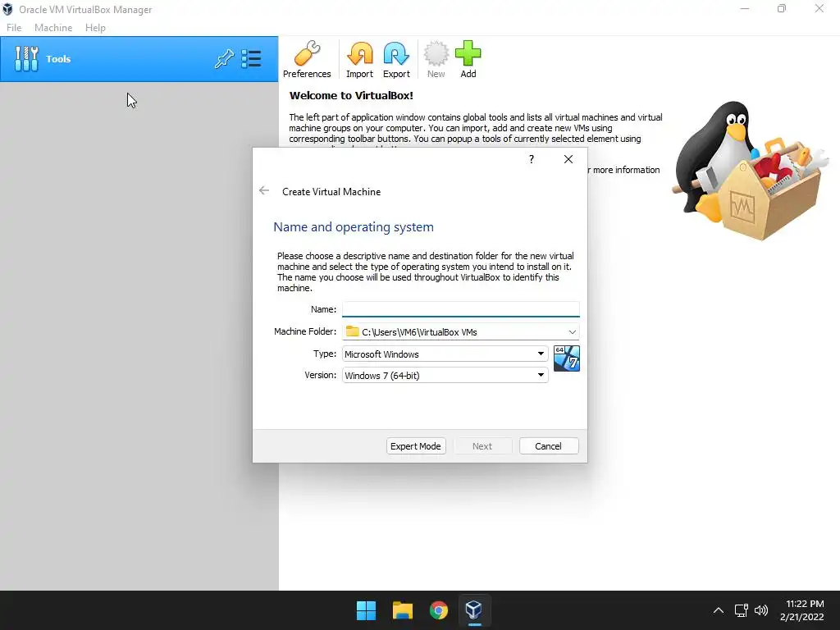Click the New machine toolbar icon

[x=436, y=59]
